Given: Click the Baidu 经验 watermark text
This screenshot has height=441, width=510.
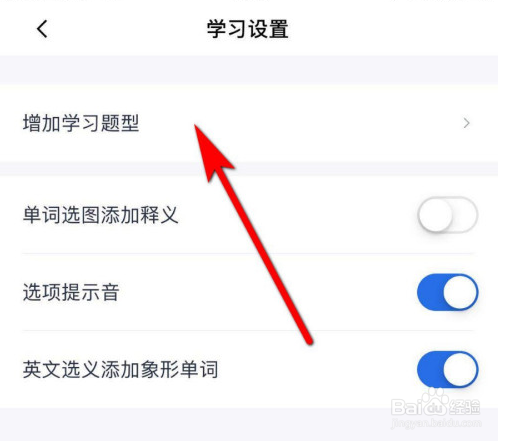Looking at the screenshot, I should click(465, 407).
